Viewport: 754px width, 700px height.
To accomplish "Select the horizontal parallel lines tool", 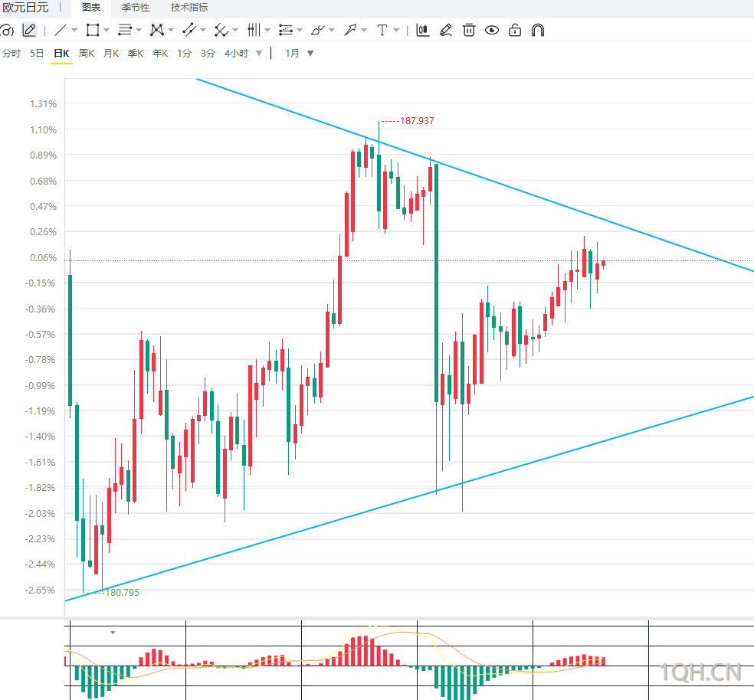I will (125, 31).
